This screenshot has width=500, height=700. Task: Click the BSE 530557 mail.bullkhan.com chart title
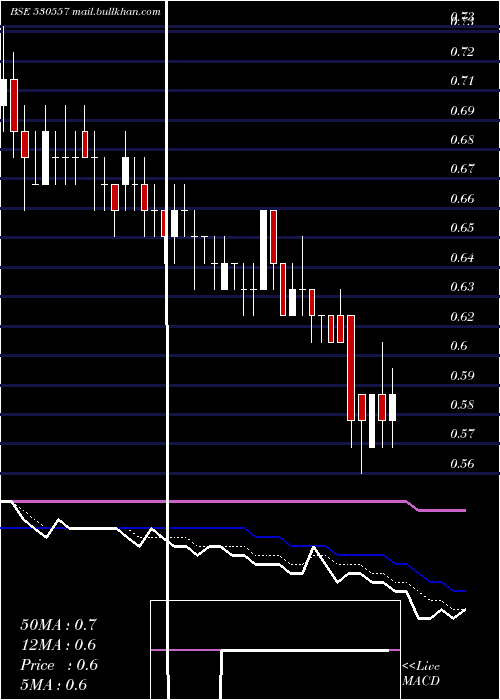(85, 12)
